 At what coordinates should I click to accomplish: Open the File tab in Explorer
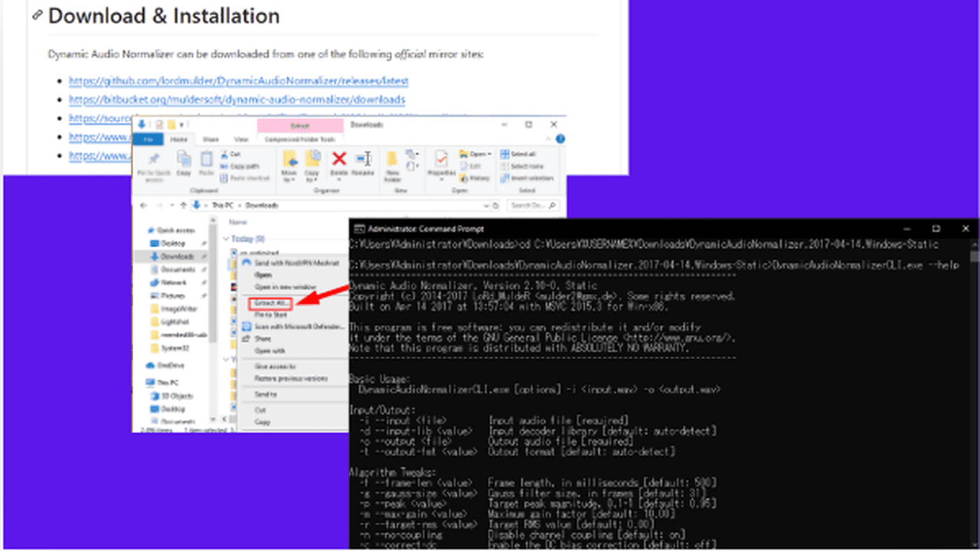coord(149,139)
